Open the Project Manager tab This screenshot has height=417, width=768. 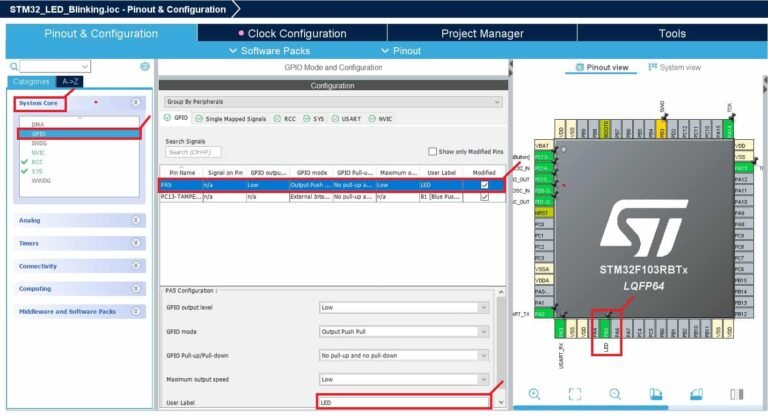(x=482, y=33)
